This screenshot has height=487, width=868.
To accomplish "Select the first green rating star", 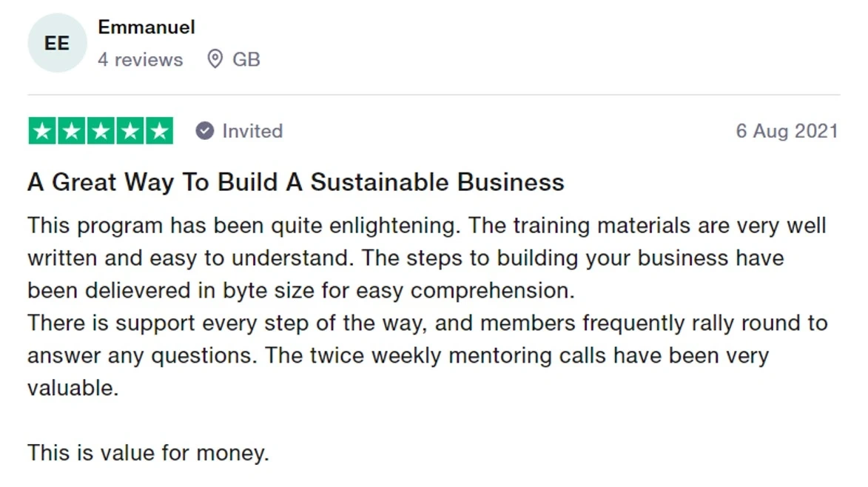I will (x=43, y=131).
